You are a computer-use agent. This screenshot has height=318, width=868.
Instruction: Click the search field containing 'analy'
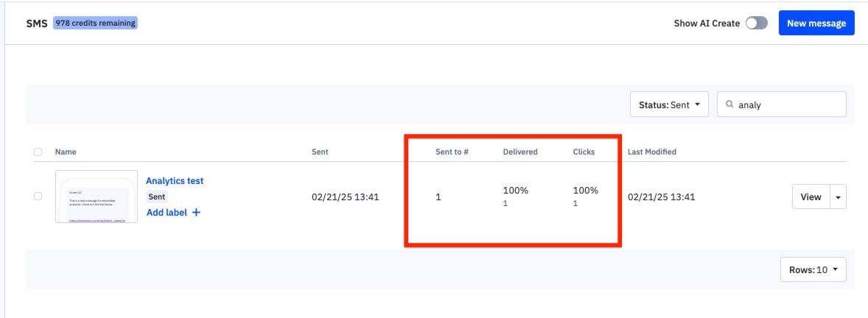pyautogui.click(x=788, y=105)
